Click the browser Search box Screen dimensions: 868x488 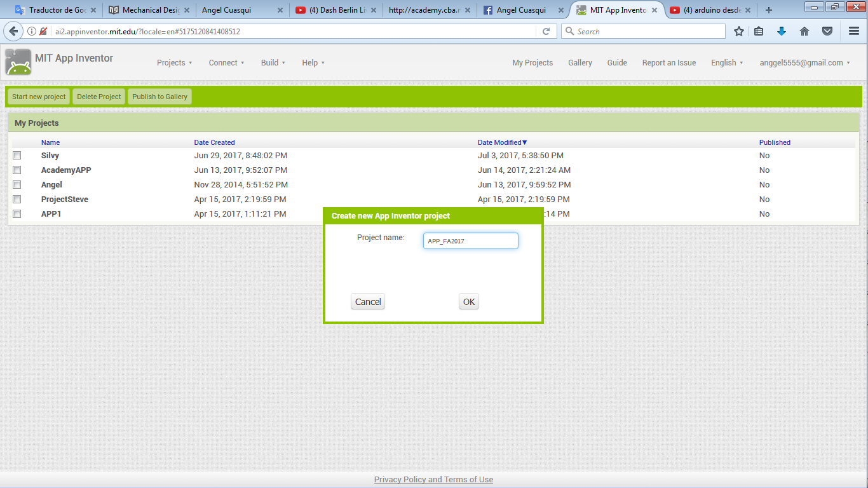pyautogui.click(x=643, y=31)
